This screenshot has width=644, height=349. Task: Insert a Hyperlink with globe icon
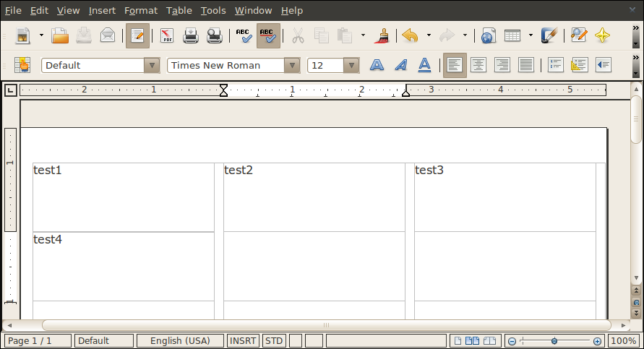488,35
